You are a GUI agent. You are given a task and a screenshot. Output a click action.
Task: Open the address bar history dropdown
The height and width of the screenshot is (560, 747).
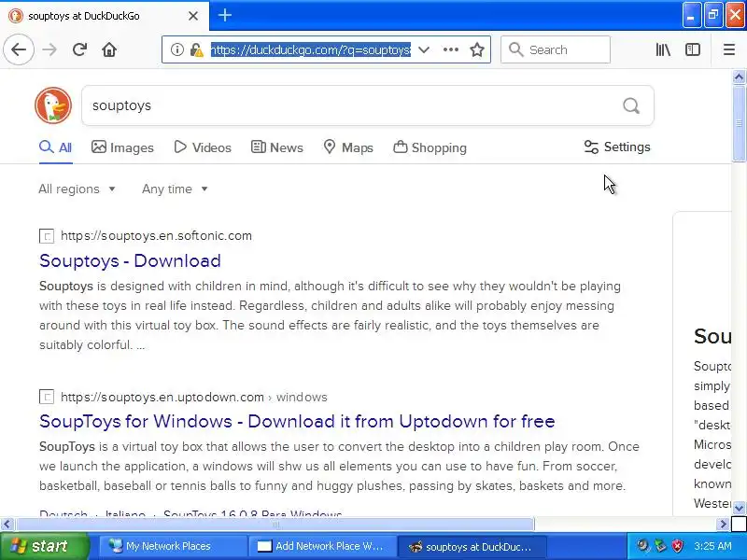tap(424, 49)
